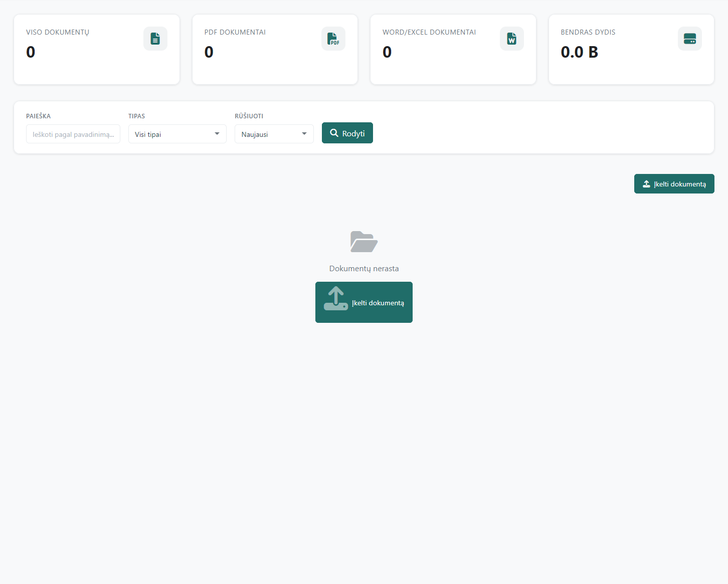Click the empty open folder icon
This screenshot has height=584, width=728.
(x=364, y=242)
